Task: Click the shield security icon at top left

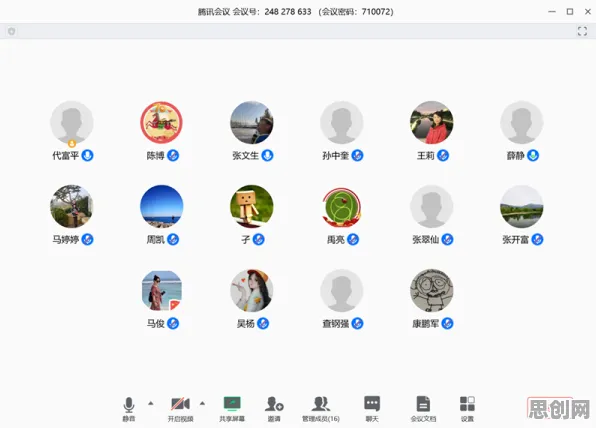Action: [x=11, y=31]
